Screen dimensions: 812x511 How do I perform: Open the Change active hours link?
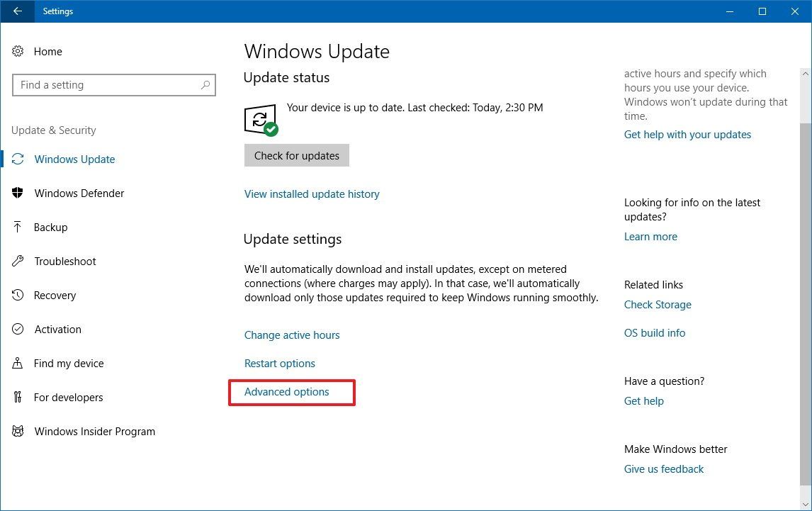[292, 335]
